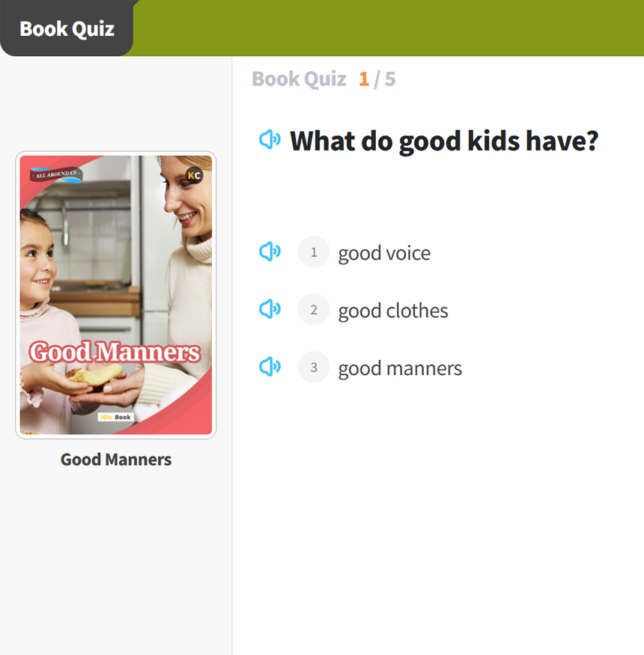Choose the "good voice" answer text
Screen dimensions: 644x655
tap(384, 253)
